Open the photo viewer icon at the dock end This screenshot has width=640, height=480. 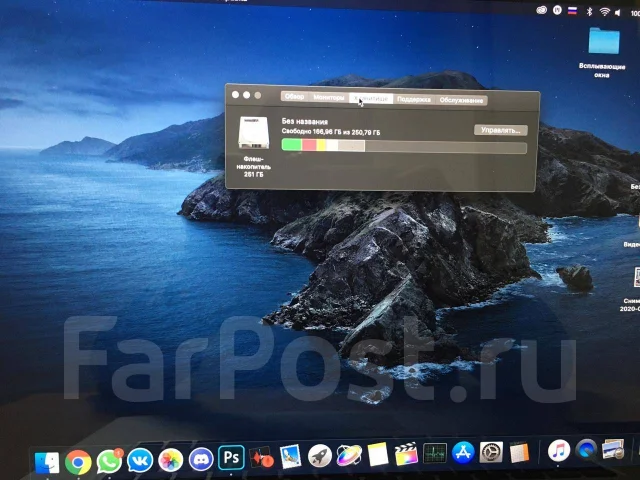click(613, 449)
